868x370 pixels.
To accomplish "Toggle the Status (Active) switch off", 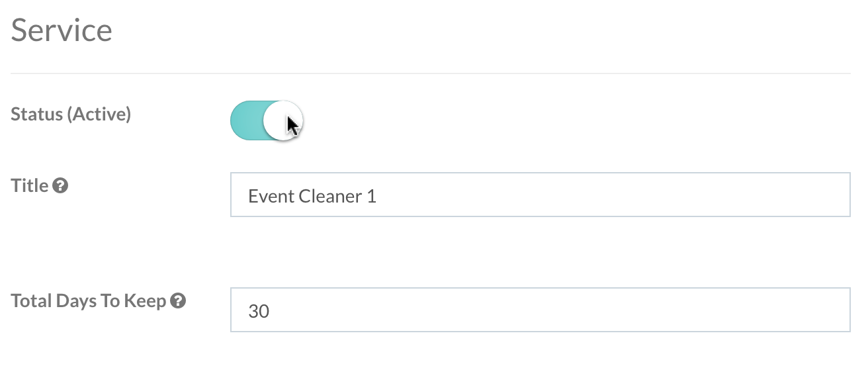I will pos(266,120).
